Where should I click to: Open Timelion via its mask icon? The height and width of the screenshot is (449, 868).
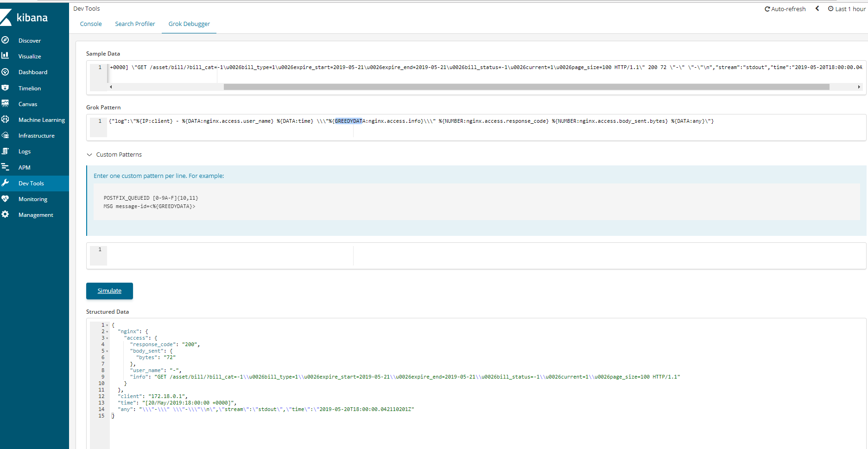(5, 88)
